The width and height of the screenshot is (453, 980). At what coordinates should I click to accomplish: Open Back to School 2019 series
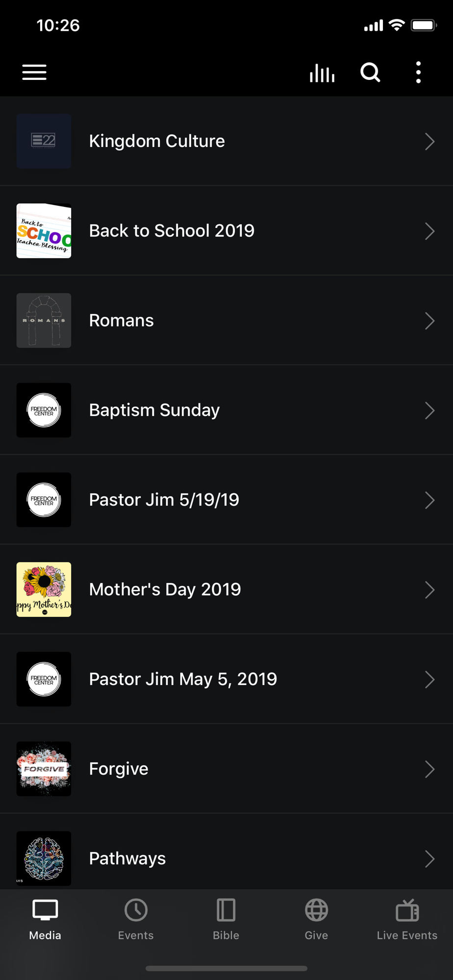(172, 231)
